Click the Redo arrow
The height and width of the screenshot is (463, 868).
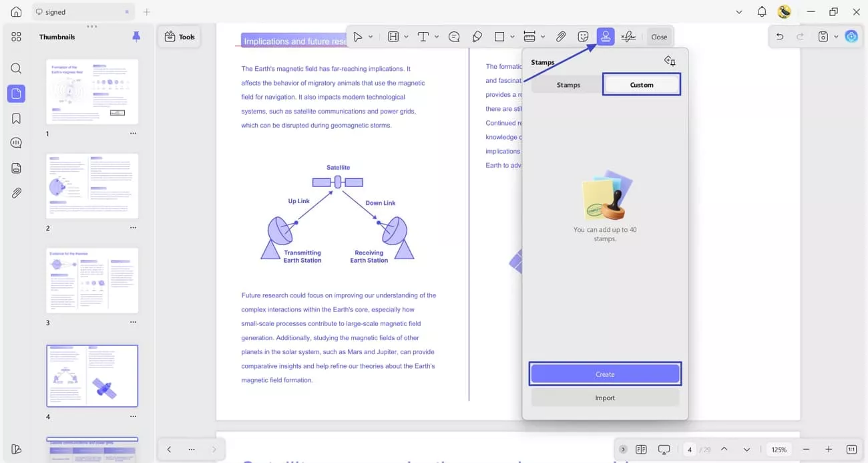tap(800, 37)
